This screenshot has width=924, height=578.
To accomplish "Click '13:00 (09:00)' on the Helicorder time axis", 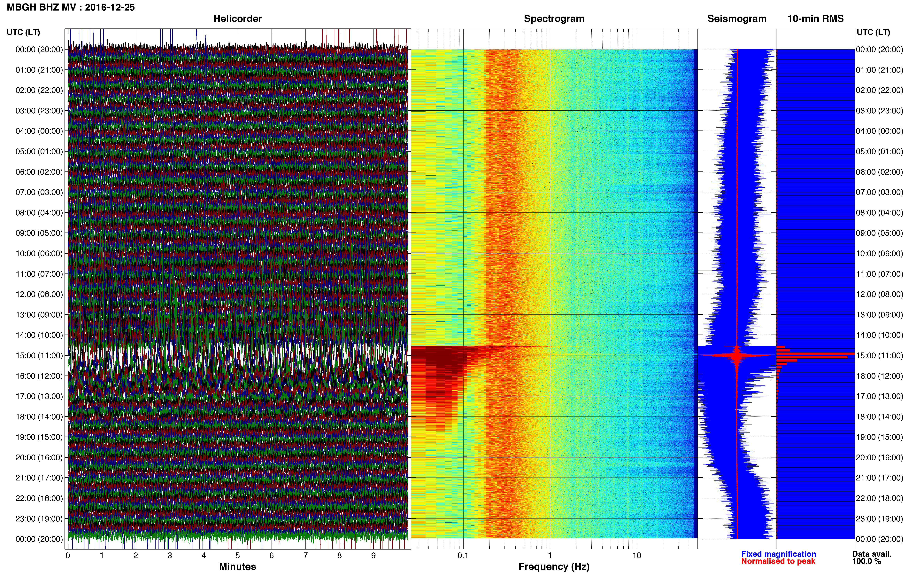I will point(39,315).
